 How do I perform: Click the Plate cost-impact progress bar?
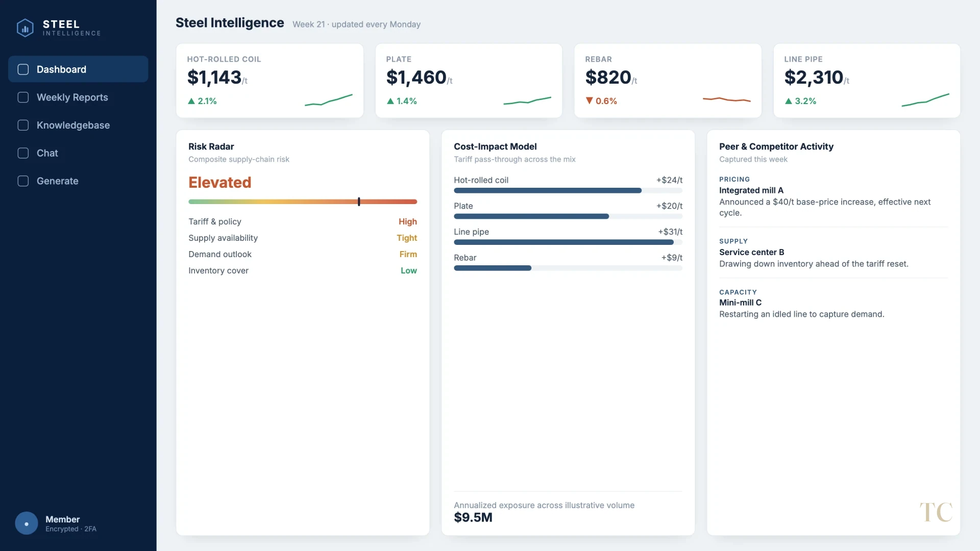point(568,216)
